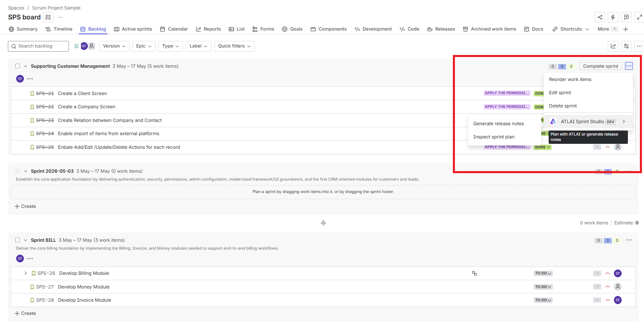Switch to the Active sprints tab
The image size is (644, 324).
click(x=133, y=29)
